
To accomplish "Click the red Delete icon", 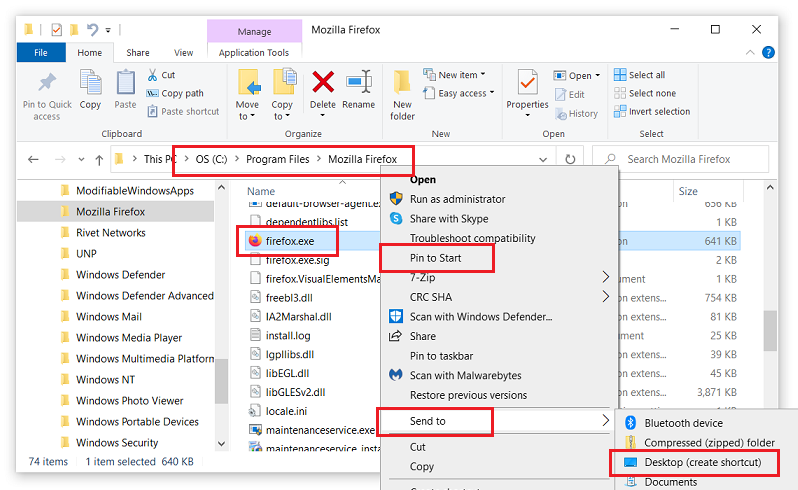I will click(323, 81).
